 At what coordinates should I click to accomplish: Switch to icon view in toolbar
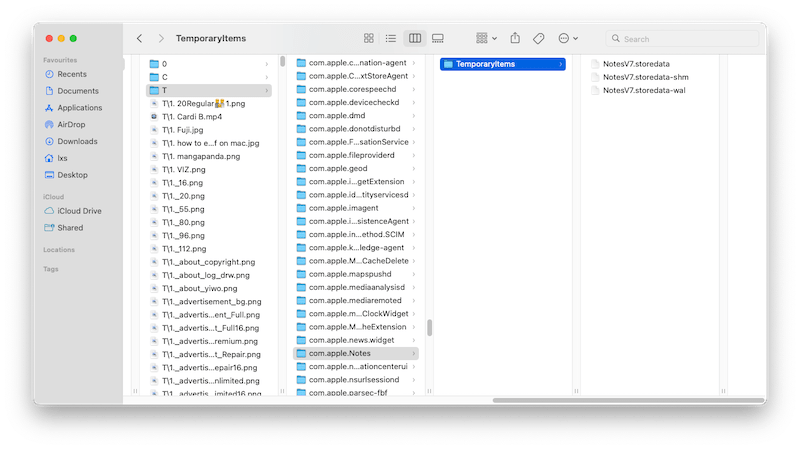[369, 39]
